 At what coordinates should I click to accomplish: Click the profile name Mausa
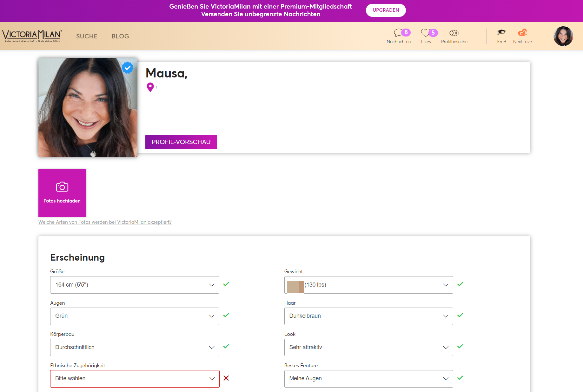tap(167, 73)
